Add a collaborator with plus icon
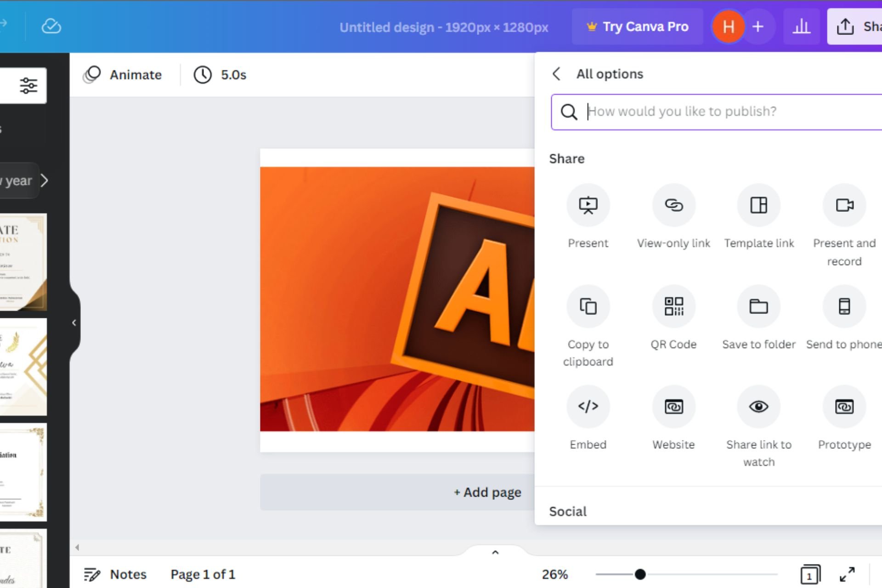Screen dimensions: 882x588 click(758, 27)
